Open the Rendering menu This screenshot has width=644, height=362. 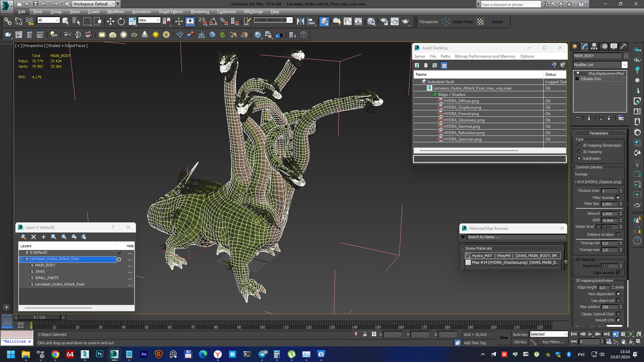click(x=200, y=12)
